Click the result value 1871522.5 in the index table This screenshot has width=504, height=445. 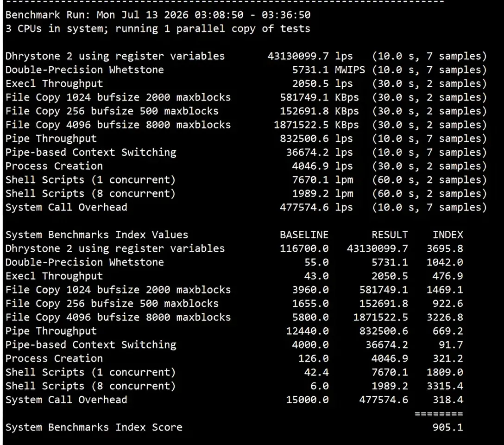coord(381,318)
